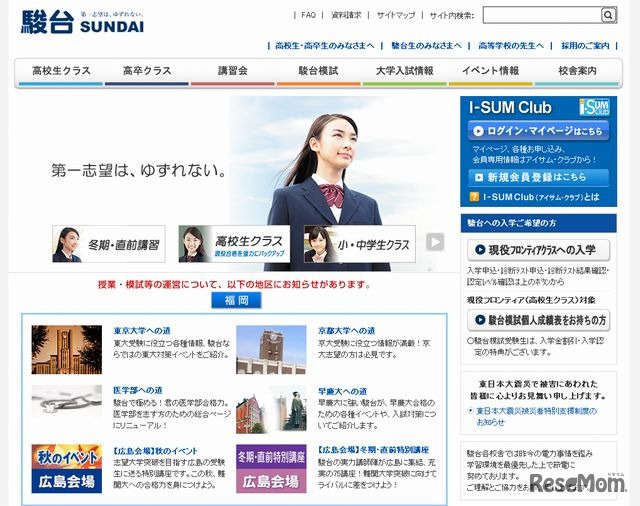The width and height of the screenshot is (640, 506).
Task: Click the 冬期・直前講習 banner
Action: 109,244
